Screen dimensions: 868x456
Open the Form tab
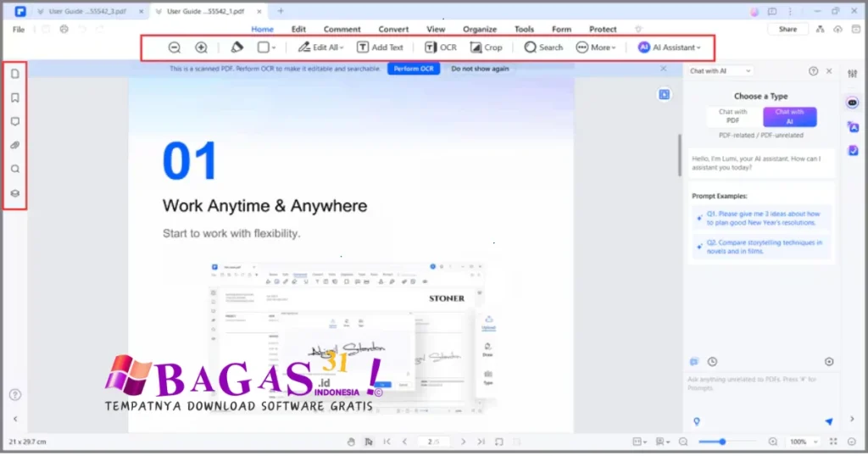point(561,30)
